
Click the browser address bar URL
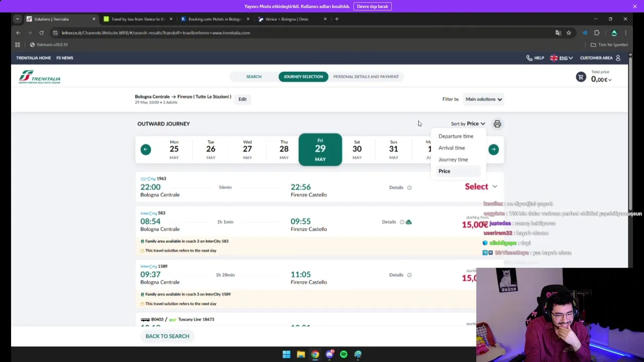pyautogui.click(x=156, y=33)
